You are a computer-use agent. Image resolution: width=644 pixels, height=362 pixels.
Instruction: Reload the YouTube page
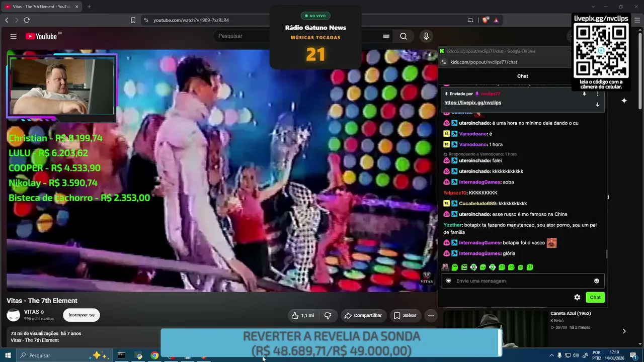pyautogui.click(x=27, y=20)
